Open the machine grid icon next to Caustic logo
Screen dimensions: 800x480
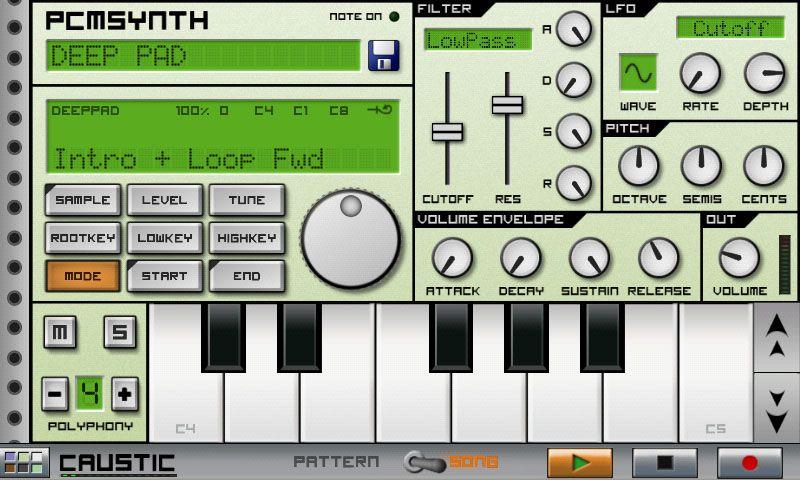pos(24,463)
